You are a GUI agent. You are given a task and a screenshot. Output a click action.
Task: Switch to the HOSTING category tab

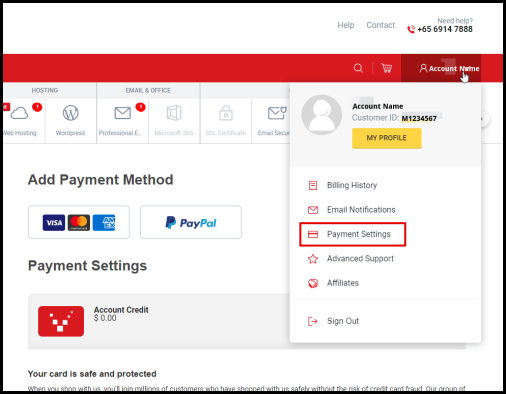pyautogui.click(x=45, y=90)
